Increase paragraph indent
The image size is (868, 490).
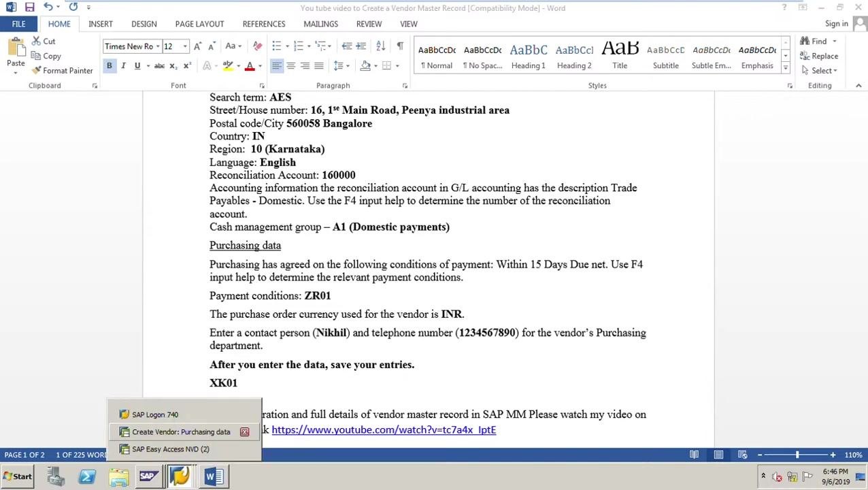point(361,46)
